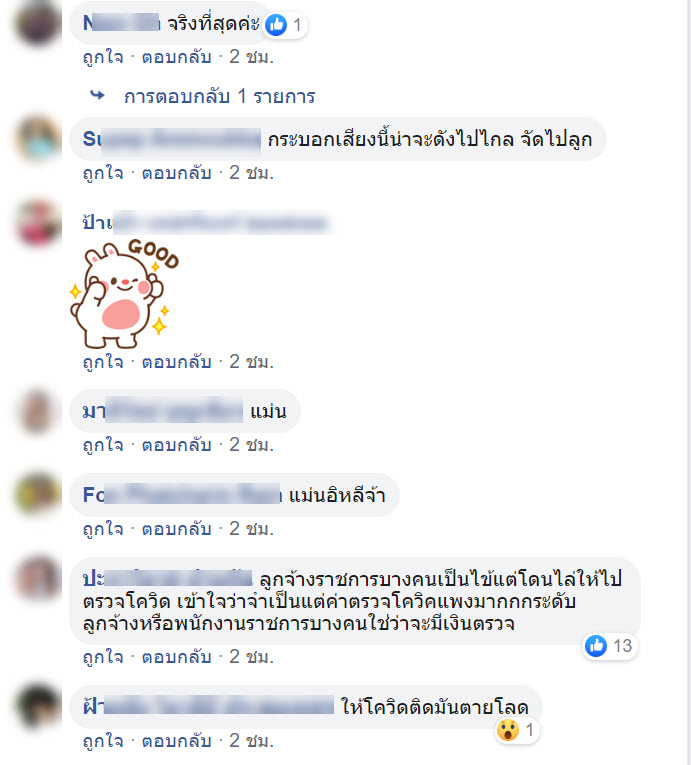
Task: Click the like reaction icon on the first comment
Action: [276, 25]
